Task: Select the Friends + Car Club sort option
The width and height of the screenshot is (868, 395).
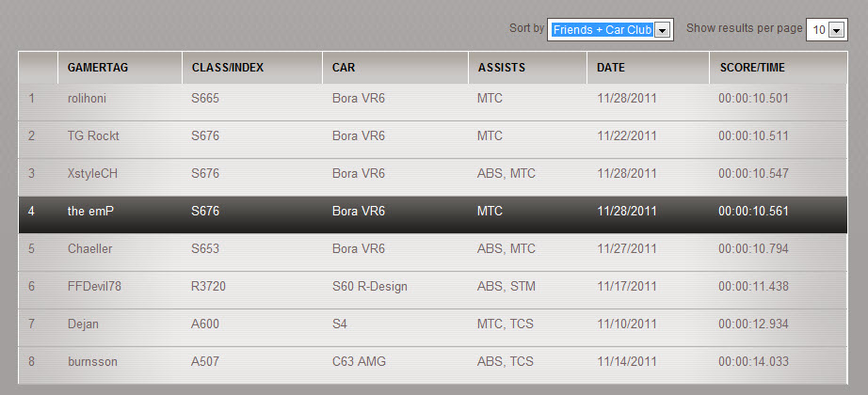Action: (603, 30)
